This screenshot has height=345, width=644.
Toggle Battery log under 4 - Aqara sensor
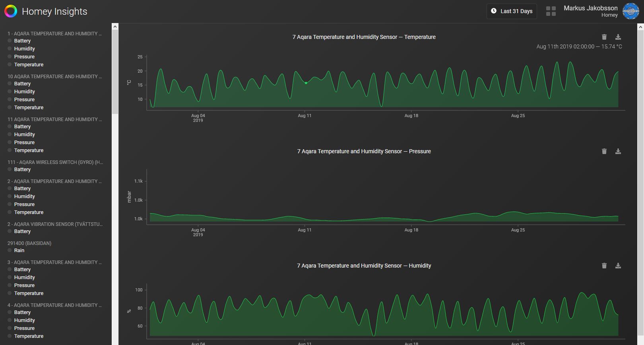pos(19,312)
